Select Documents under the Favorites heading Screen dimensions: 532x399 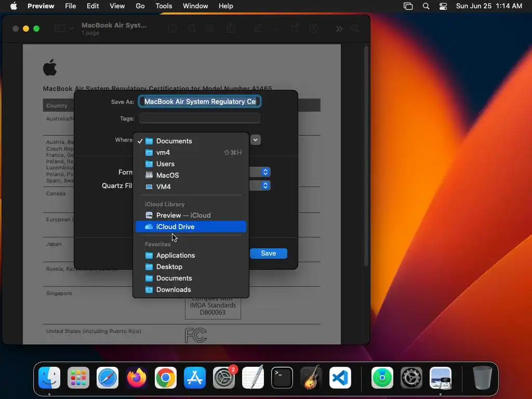(191, 278)
